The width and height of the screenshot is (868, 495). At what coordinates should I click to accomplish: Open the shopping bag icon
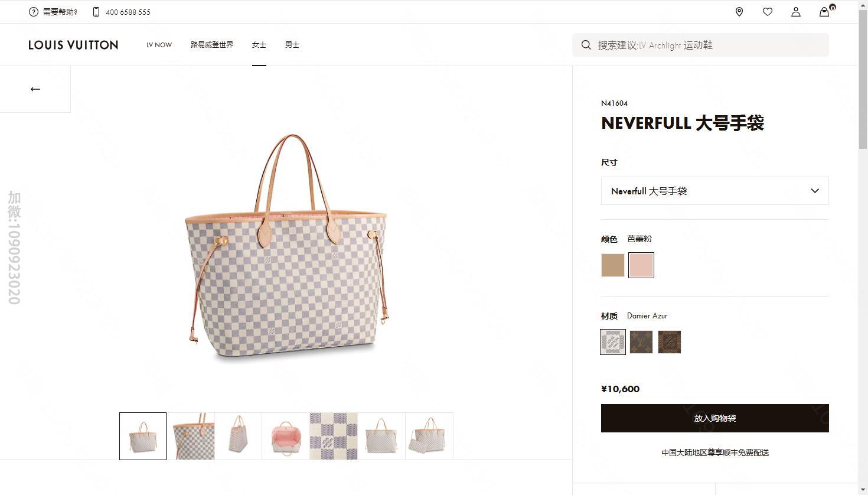825,11
